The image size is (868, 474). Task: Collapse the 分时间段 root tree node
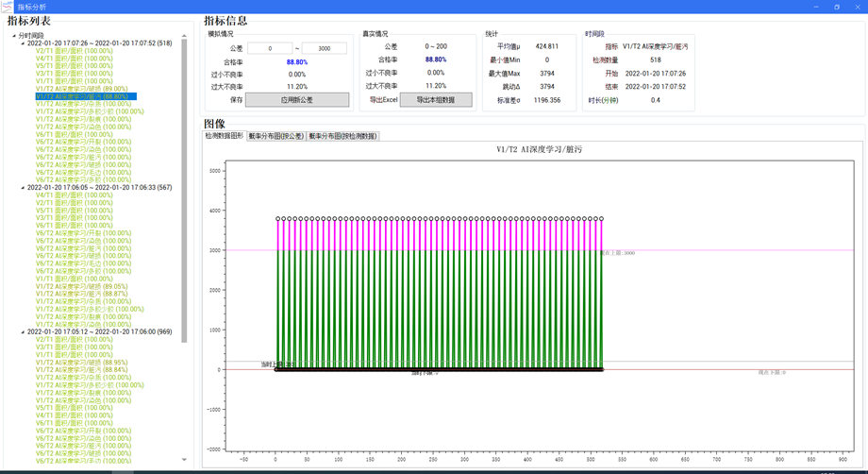coord(14,36)
